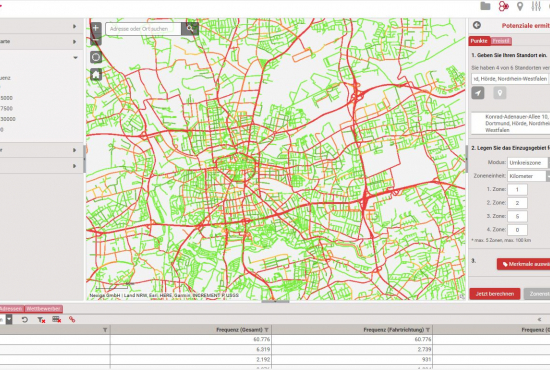Use the current-location arrow button under address field
Viewport: 550px width, 370px height.
pos(478,93)
